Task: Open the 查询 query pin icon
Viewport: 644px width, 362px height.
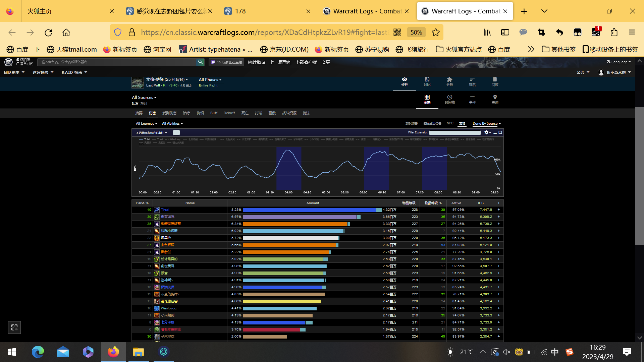Action: point(495,99)
